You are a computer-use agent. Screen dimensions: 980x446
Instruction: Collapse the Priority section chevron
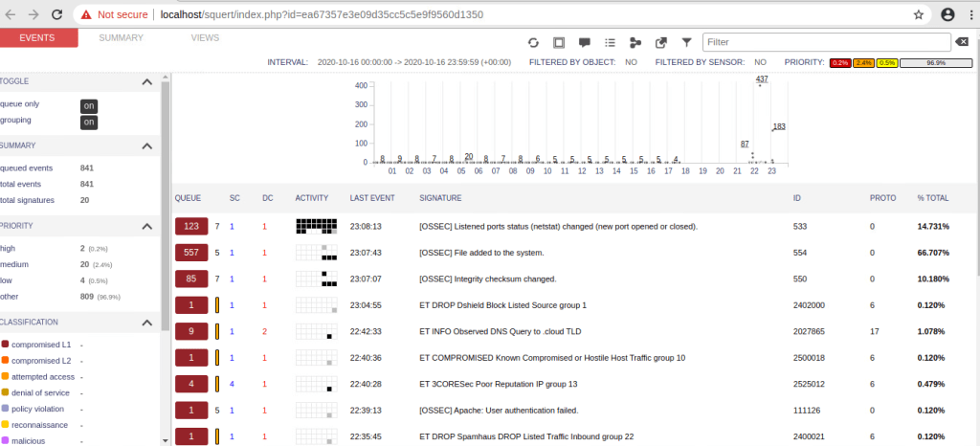point(146,227)
